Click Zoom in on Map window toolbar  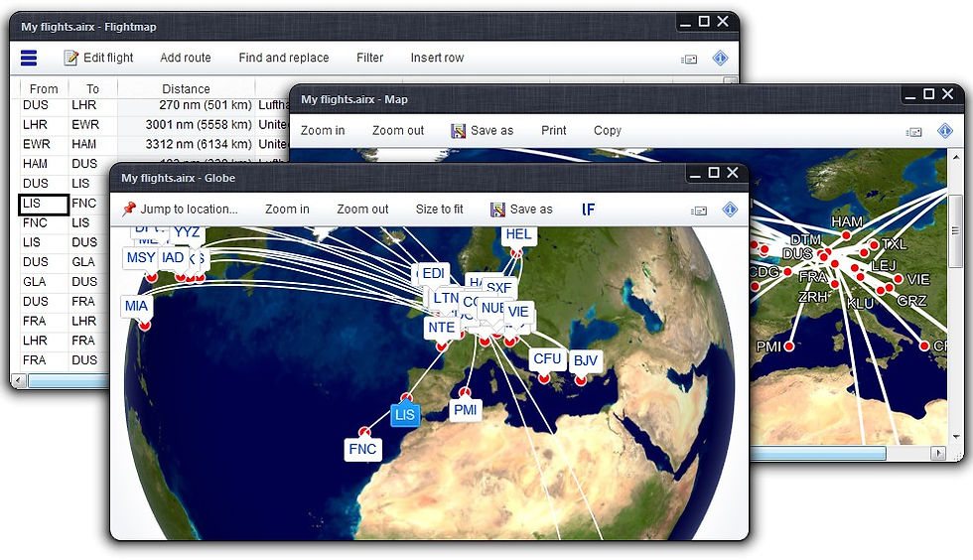323,130
